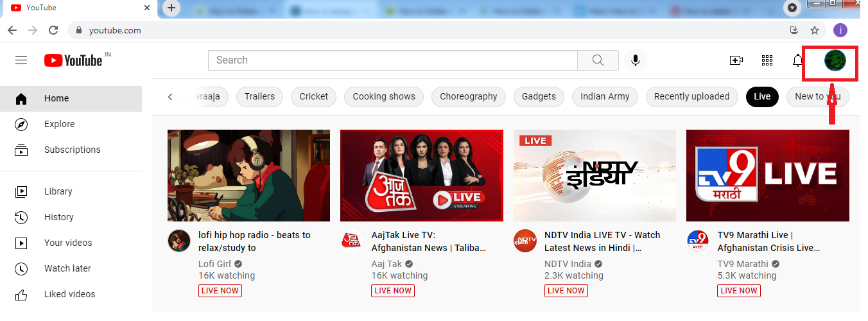Go back with browser back arrow

tap(12, 30)
